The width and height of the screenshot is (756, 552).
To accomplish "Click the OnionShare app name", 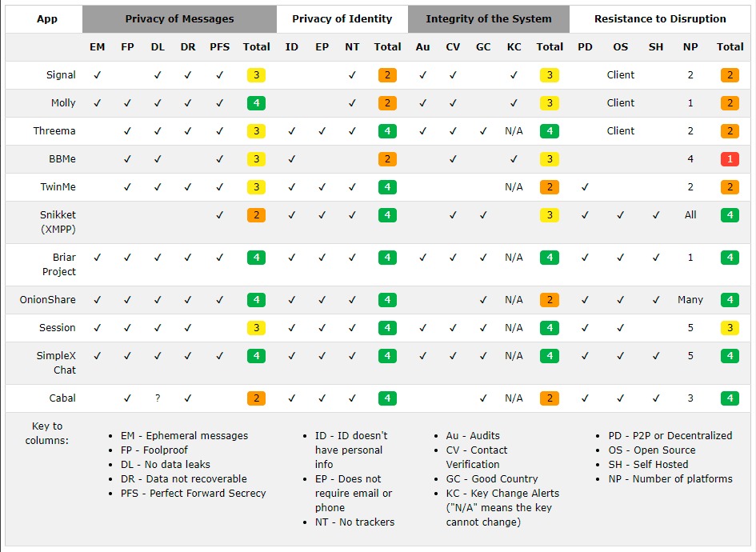I will [x=48, y=300].
